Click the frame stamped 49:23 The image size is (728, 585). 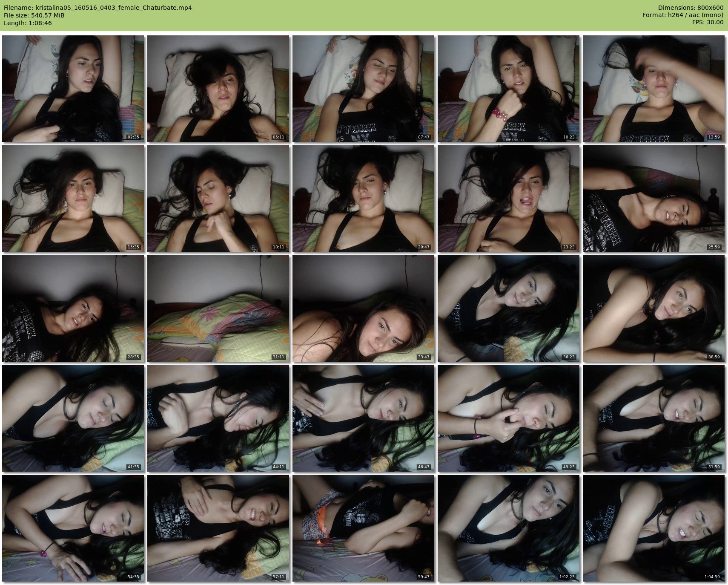pos(509,418)
